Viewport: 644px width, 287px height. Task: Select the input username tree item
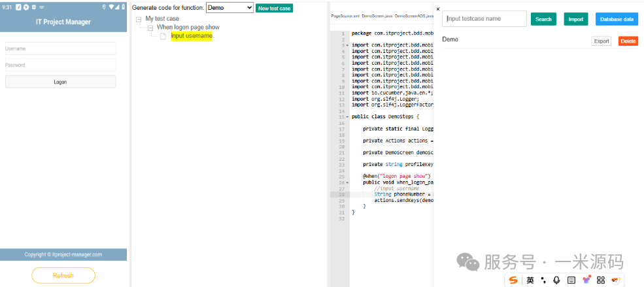click(192, 36)
